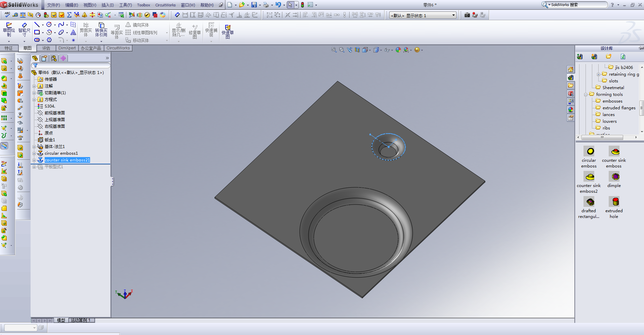
Task: Select the counter sink emboss thumbnail in design library
Action: point(614,151)
